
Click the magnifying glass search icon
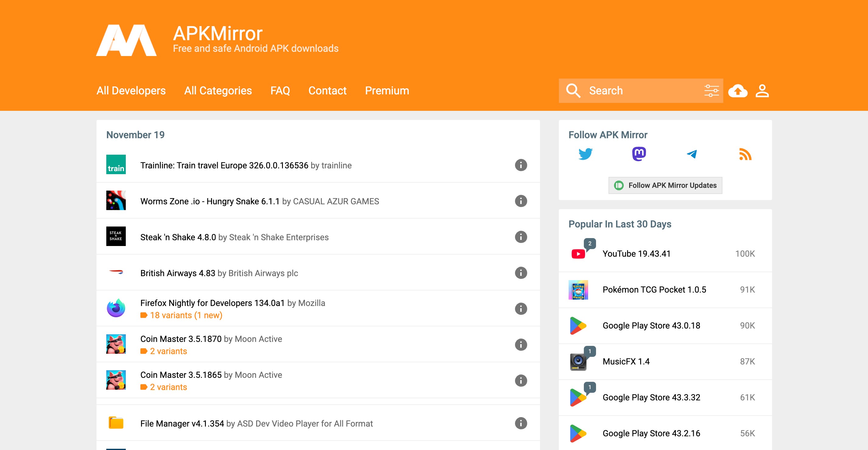coord(573,91)
